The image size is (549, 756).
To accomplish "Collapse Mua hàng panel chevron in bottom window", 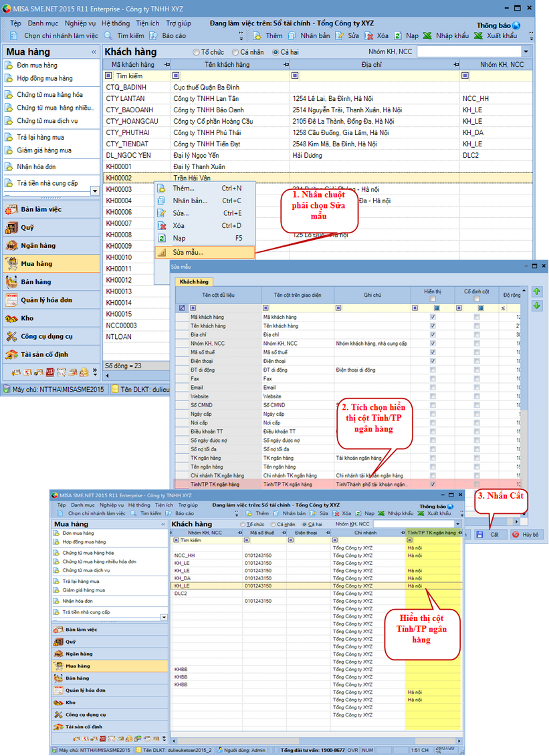I will coord(163,524).
